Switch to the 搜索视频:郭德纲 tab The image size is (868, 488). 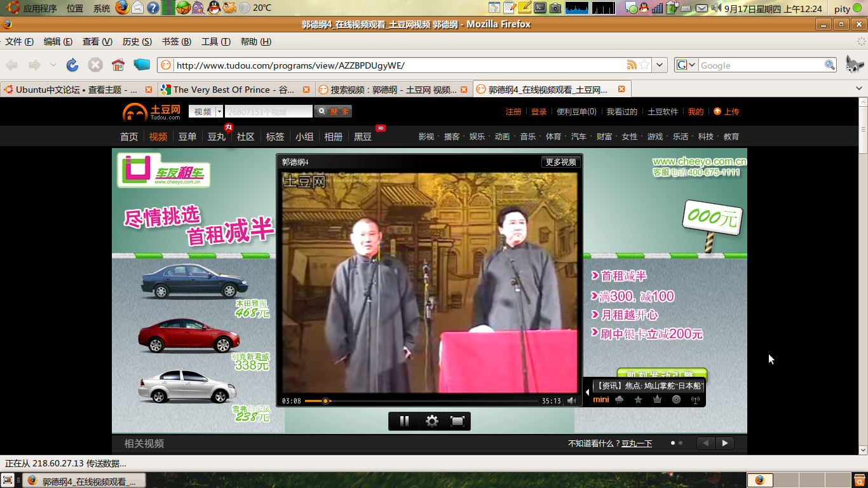click(x=393, y=90)
